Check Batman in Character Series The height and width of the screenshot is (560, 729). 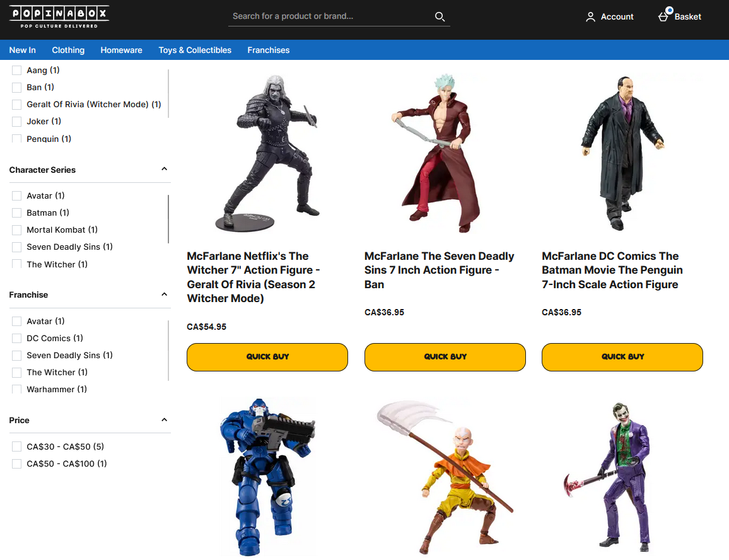17,213
